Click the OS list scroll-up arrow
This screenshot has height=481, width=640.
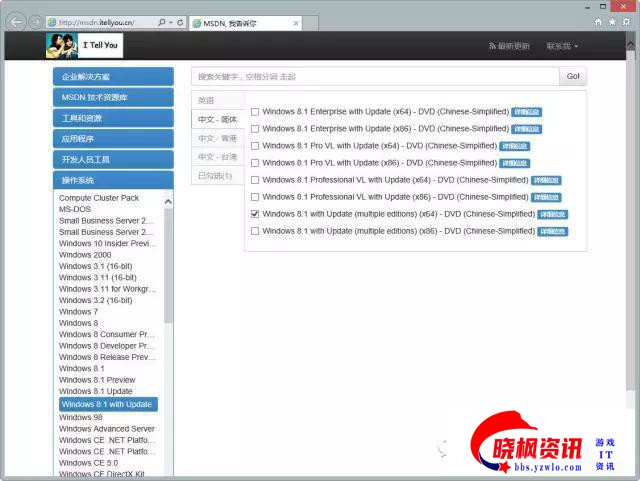pyautogui.click(x=168, y=201)
